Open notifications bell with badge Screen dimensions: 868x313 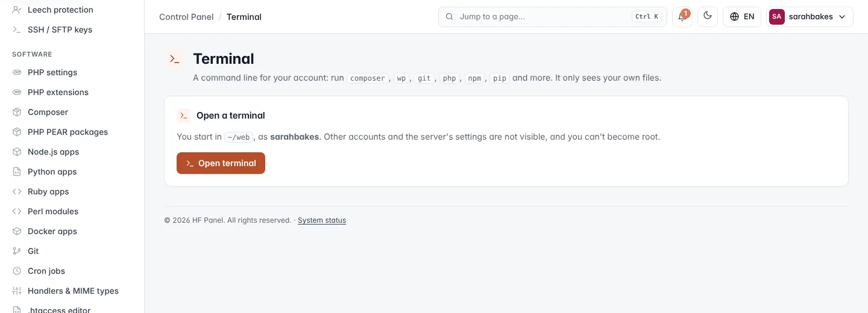tap(682, 16)
